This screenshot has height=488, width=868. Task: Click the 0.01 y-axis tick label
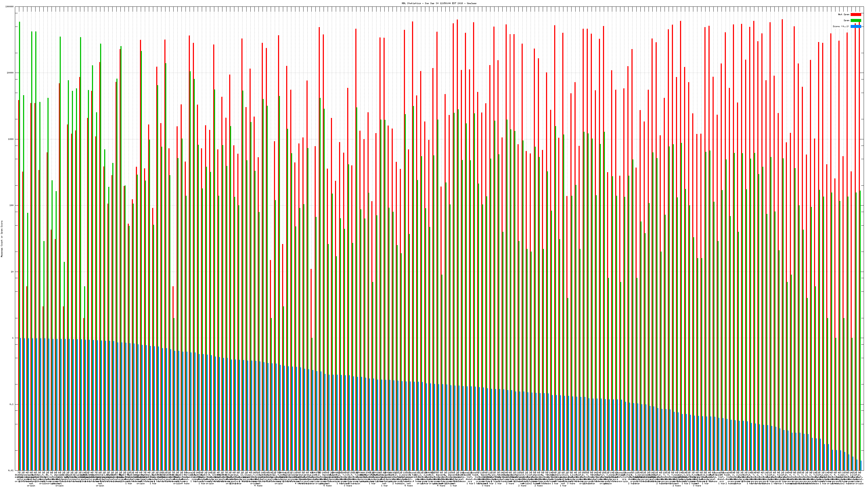[11, 470]
